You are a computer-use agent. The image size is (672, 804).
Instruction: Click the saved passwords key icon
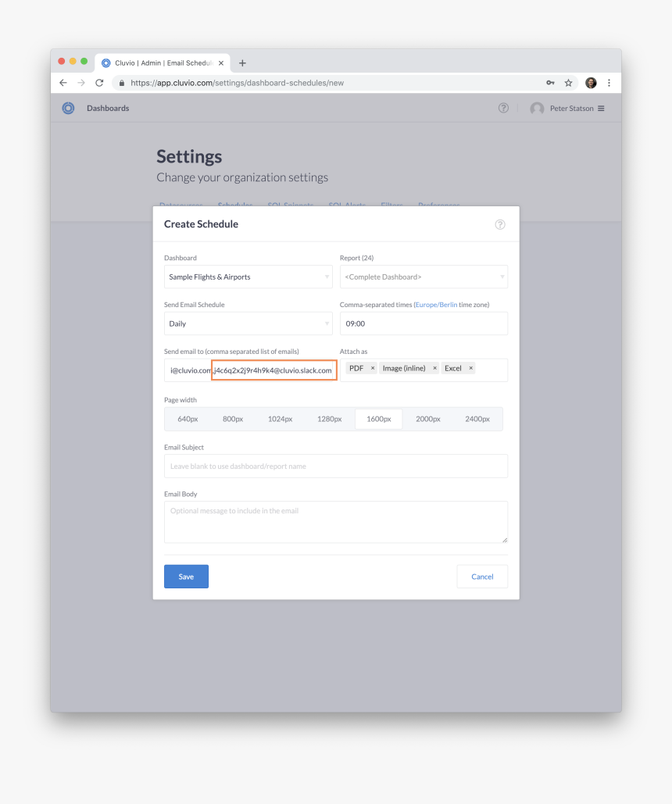coord(550,83)
